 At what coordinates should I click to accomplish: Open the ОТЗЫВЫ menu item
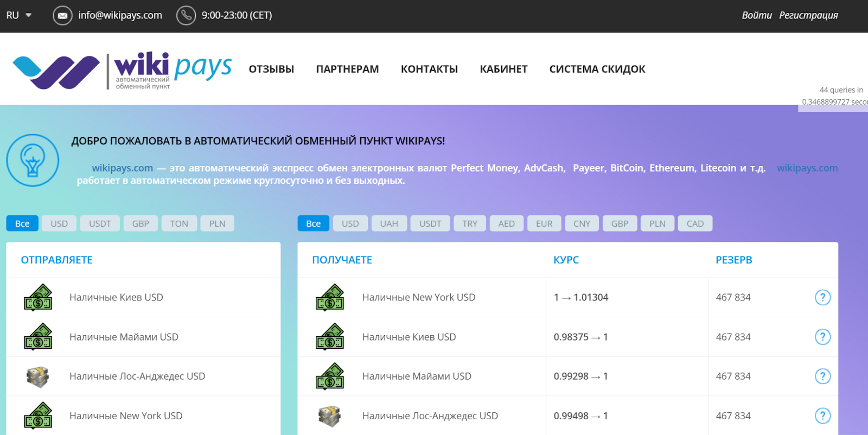pyautogui.click(x=271, y=69)
